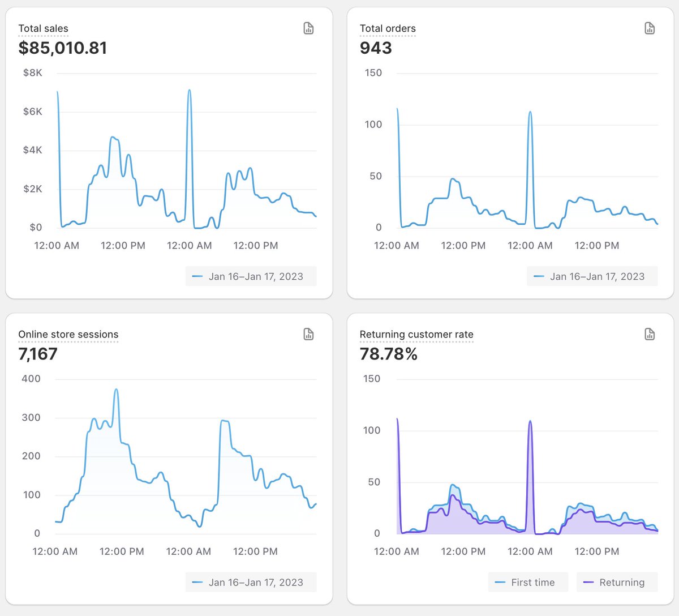Open report icon on Total orders card
679x616 pixels.
pos(650,28)
